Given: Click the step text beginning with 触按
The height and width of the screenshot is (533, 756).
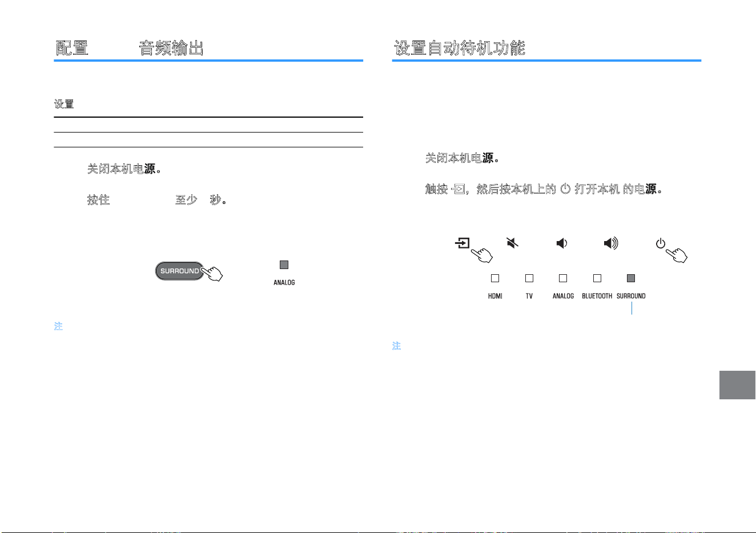Looking at the screenshot, I should 544,189.
